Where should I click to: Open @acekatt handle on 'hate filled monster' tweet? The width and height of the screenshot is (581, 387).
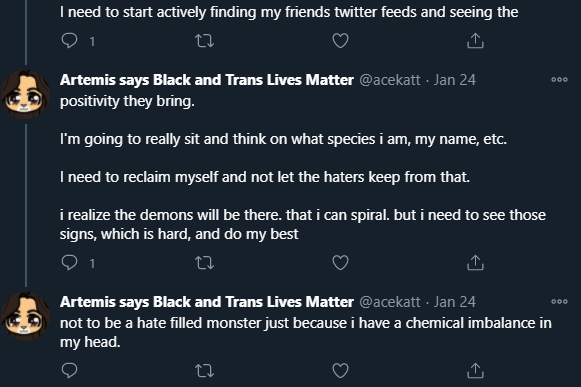coord(390,302)
